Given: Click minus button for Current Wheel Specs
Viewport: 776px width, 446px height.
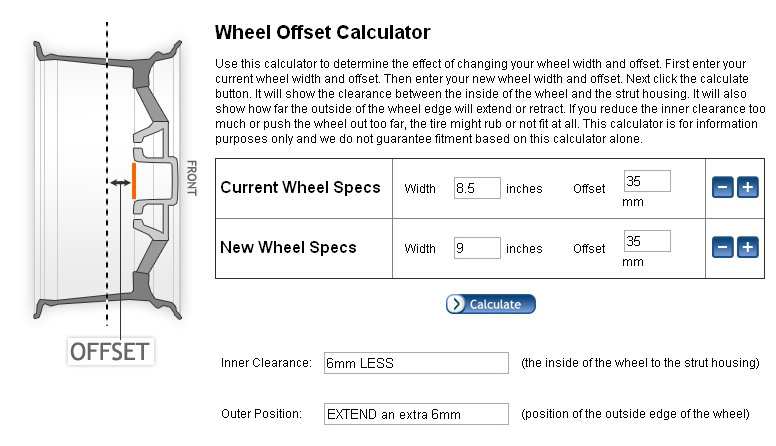Looking at the screenshot, I should tap(722, 187).
